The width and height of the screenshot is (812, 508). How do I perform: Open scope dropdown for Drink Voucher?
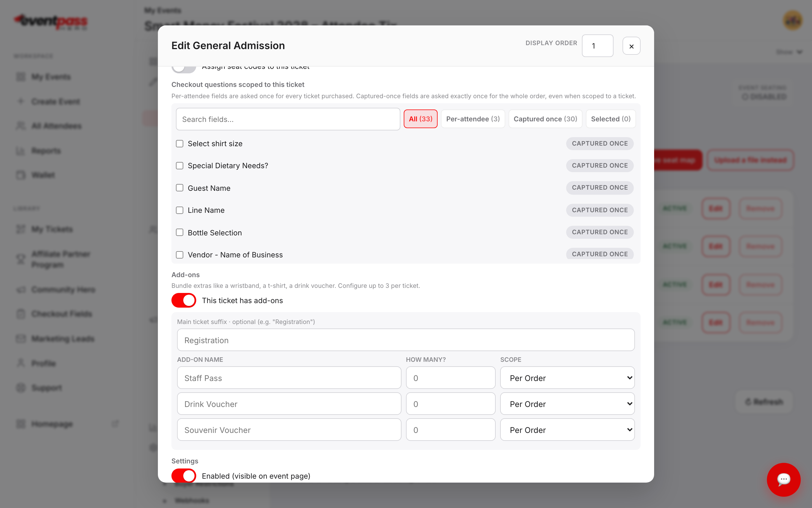coord(567,404)
